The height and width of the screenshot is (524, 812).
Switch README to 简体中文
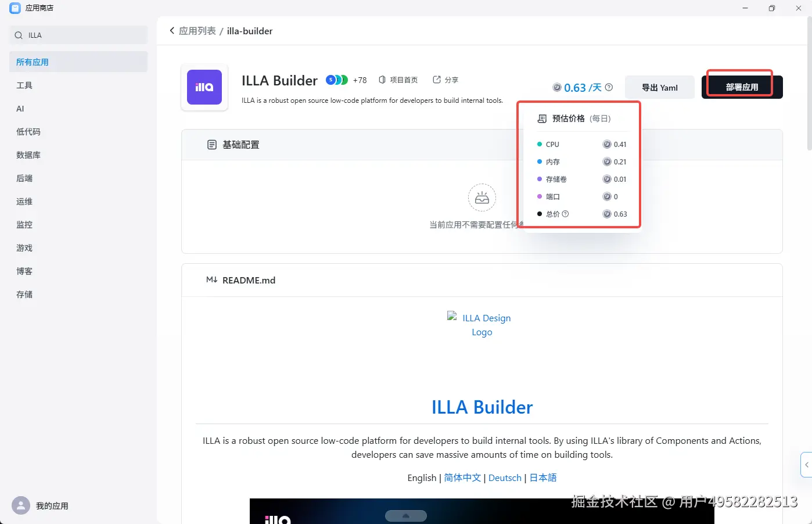click(463, 478)
